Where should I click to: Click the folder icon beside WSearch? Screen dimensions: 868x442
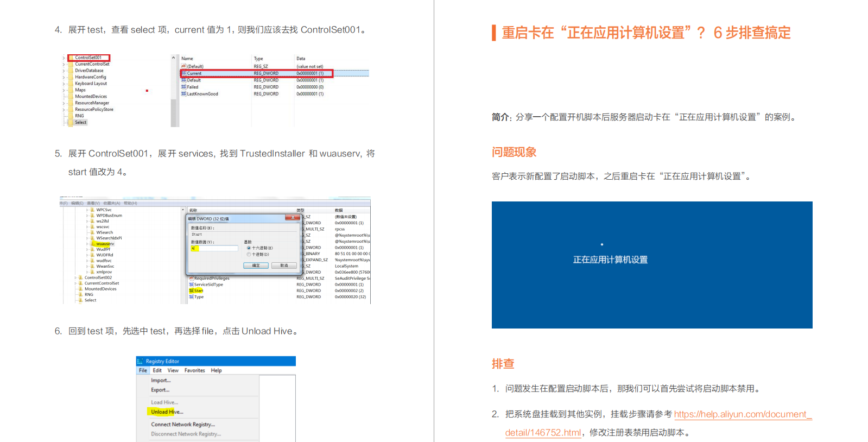click(93, 232)
